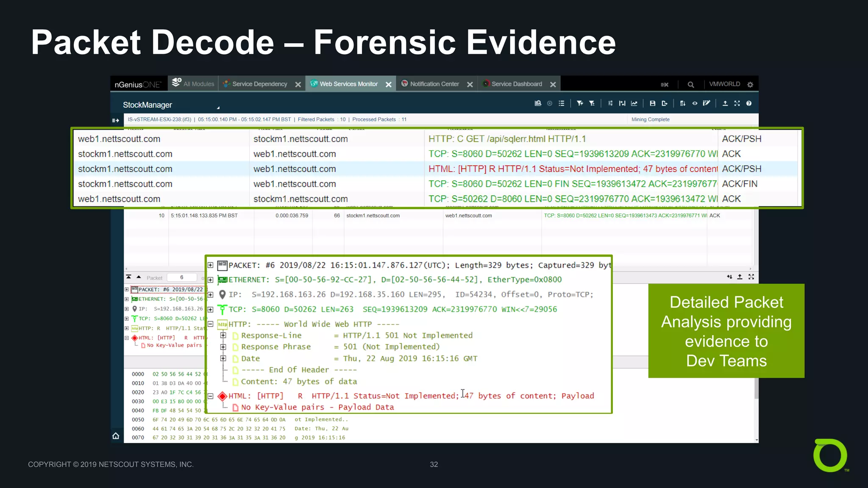
Task: Click the decode pane scrollbar down arrow
Action: tap(757, 441)
